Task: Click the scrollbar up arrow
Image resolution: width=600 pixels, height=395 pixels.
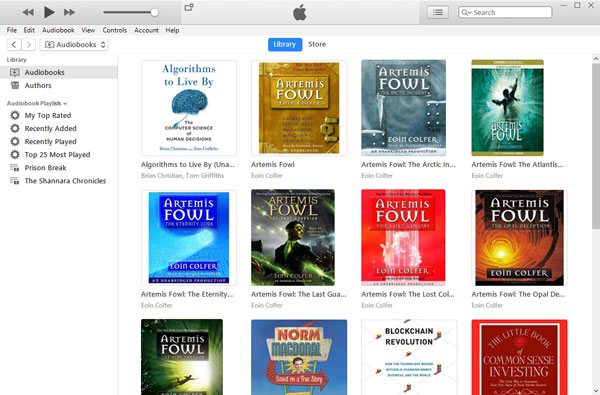Action: pyautogui.click(x=596, y=59)
